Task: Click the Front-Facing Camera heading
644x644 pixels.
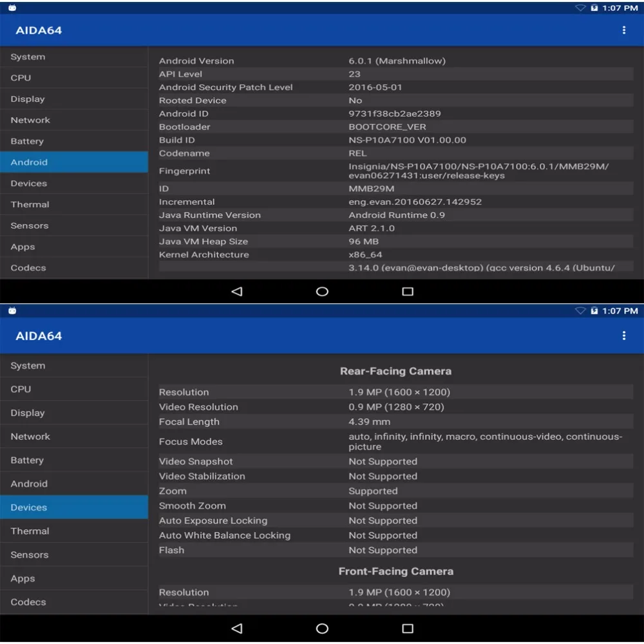Action: click(396, 571)
